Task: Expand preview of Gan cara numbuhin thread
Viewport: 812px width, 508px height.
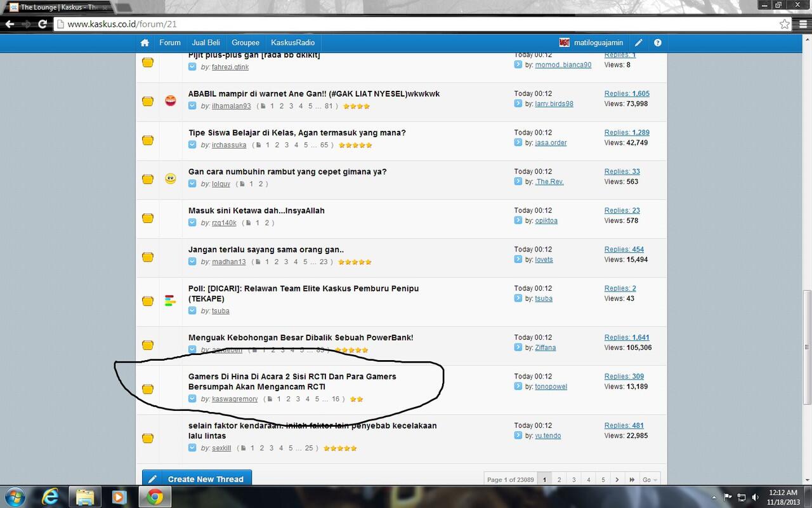Action: pyautogui.click(x=192, y=184)
